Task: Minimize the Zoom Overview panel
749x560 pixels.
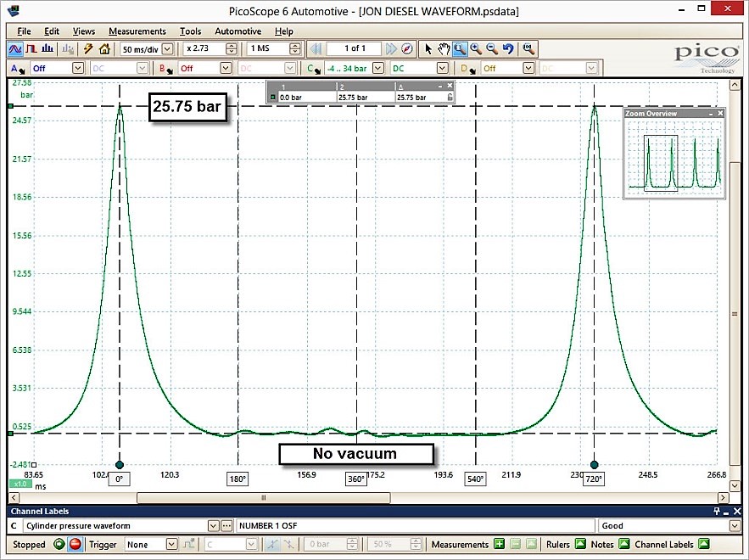Action: coord(712,113)
